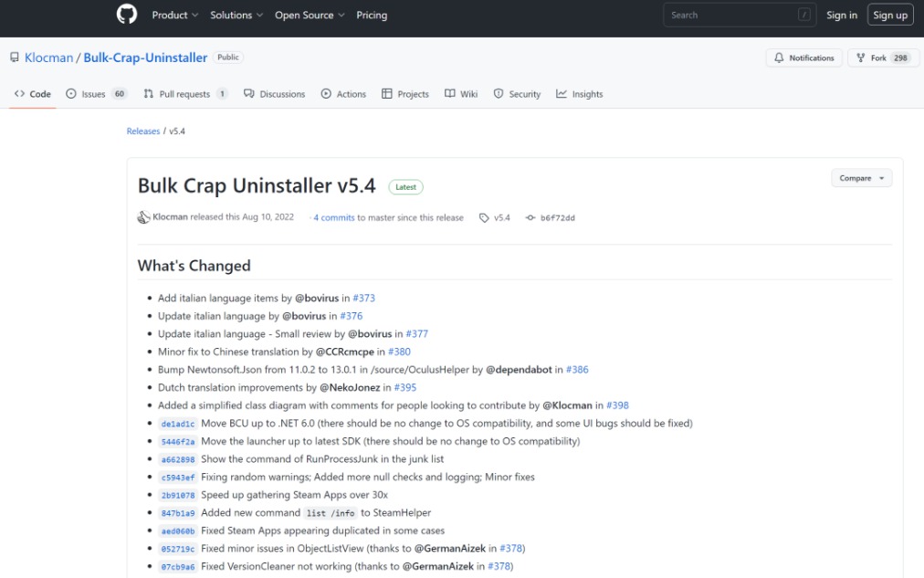Focus the Search input field
Viewport: 924px width, 578px height.
click(x=740, y=15)
